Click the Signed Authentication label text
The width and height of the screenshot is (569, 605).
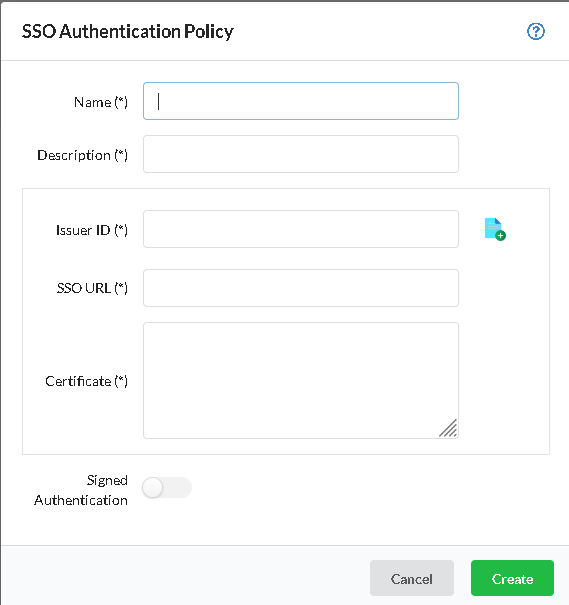81,490
